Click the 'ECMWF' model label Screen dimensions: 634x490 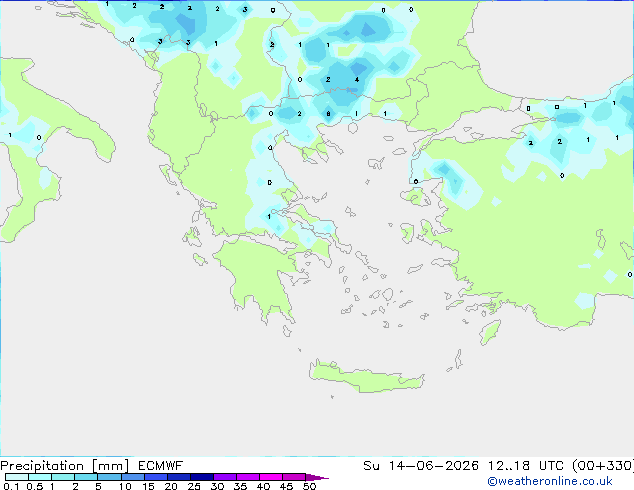pos(160,466)
